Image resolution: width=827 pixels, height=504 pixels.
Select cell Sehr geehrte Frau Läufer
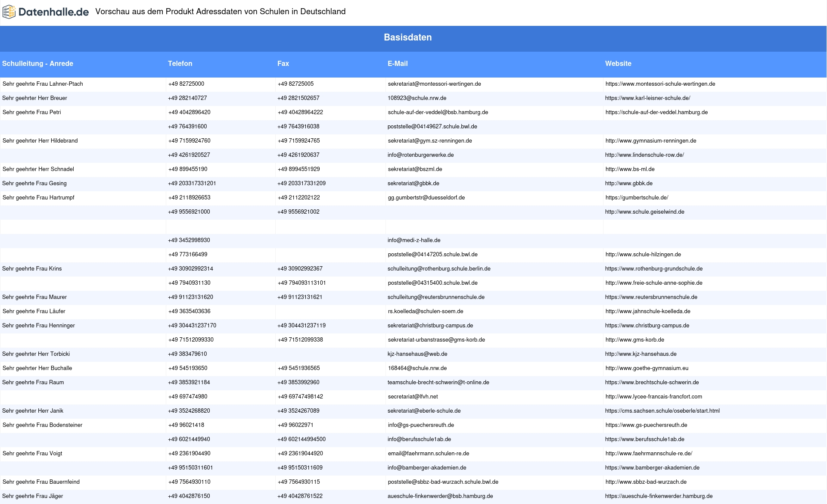tap(34, 311)
